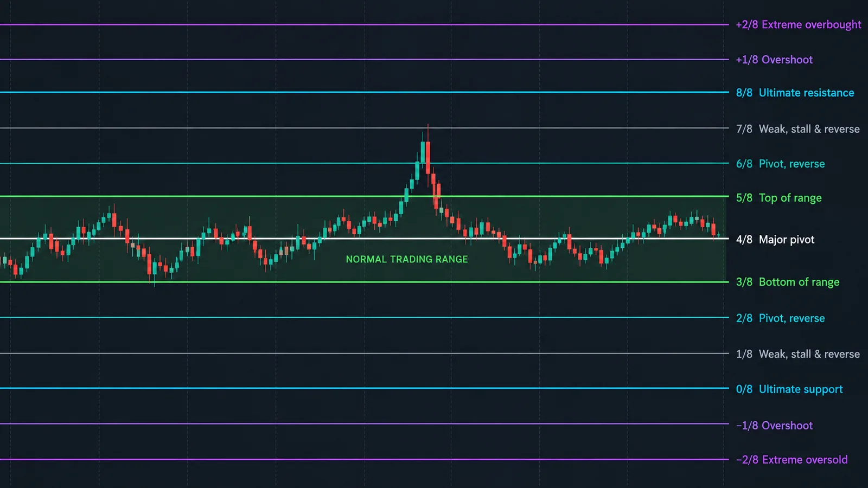
Task: Click the 'NORMAL TRADING RANGE' text
Action: [x=407, y=259]
